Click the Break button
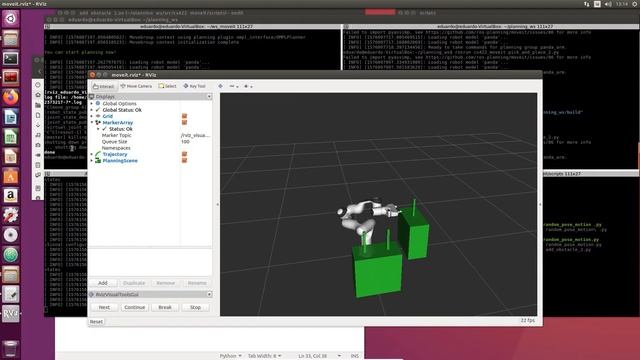 pyautogui.click(x=165, y=307)
